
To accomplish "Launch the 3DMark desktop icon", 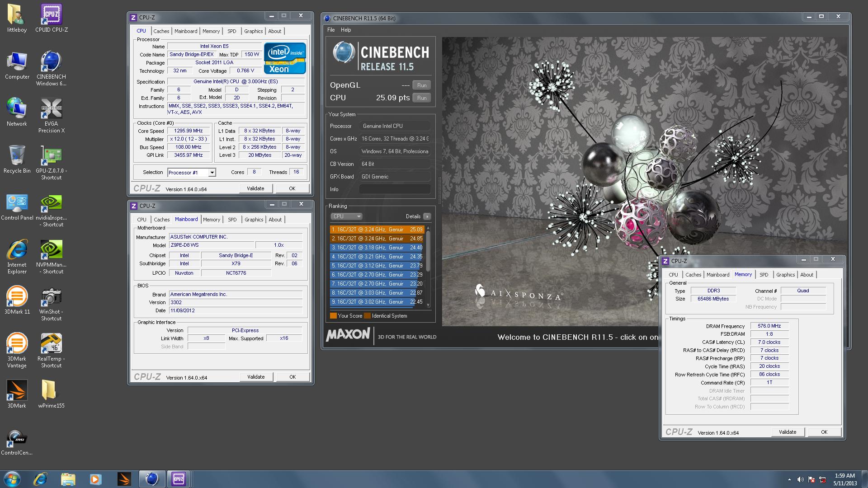I will pos(17,394).
